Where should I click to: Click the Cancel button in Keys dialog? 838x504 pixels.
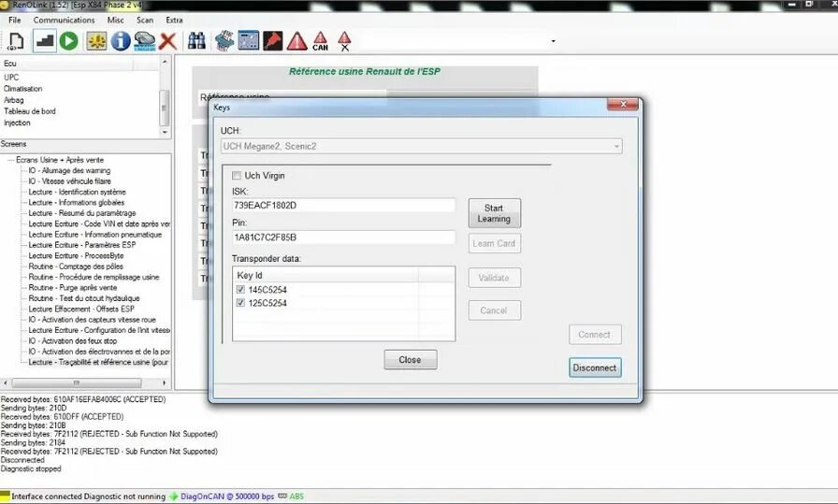[495, 310]
